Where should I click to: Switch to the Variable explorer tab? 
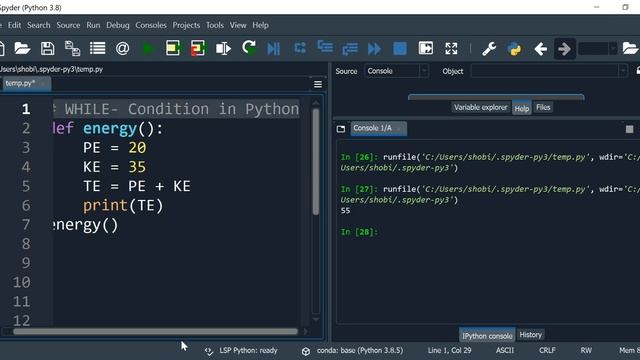pos(480,107)
